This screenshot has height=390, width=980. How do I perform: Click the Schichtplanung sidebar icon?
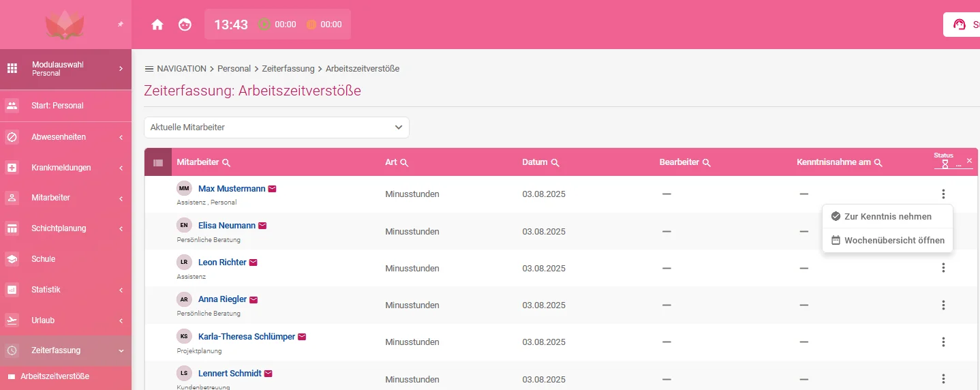(12, 228)
